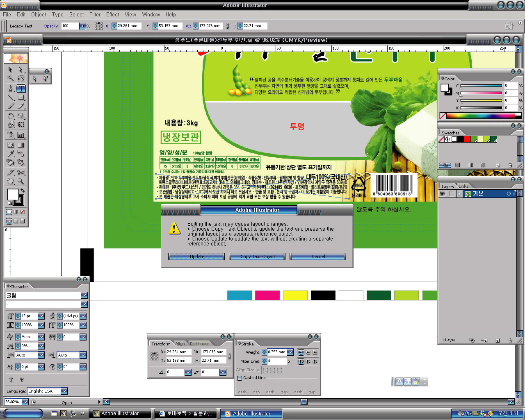Toggle the underline button in Character panel
The height and width of the screenshot is (420, 525).
[11, 380]
